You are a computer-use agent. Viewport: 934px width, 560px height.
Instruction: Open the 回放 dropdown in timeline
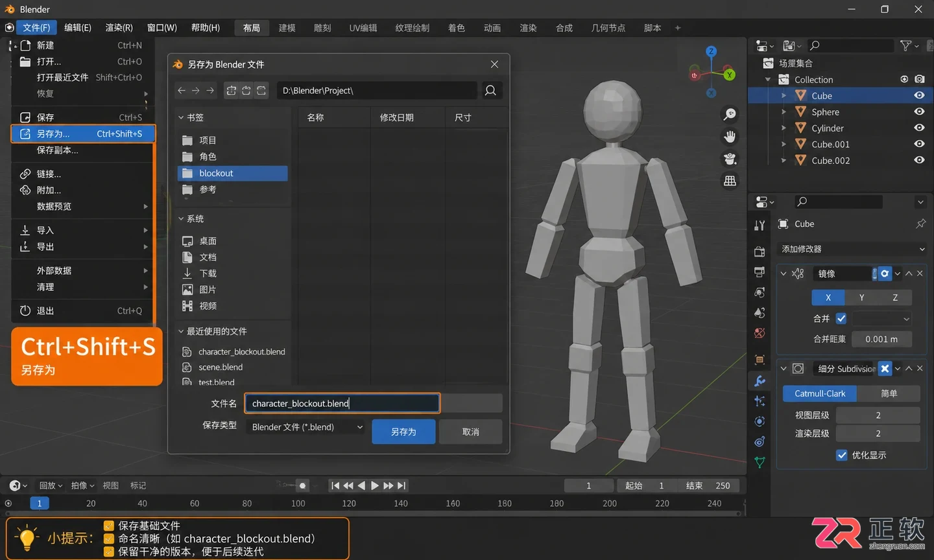click(x=51, y=485)
